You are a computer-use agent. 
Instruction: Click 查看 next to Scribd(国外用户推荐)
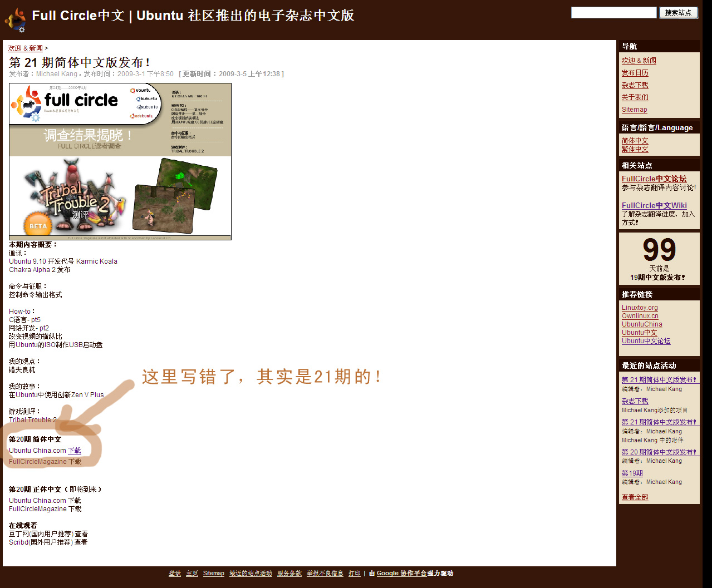coord(81,542)
